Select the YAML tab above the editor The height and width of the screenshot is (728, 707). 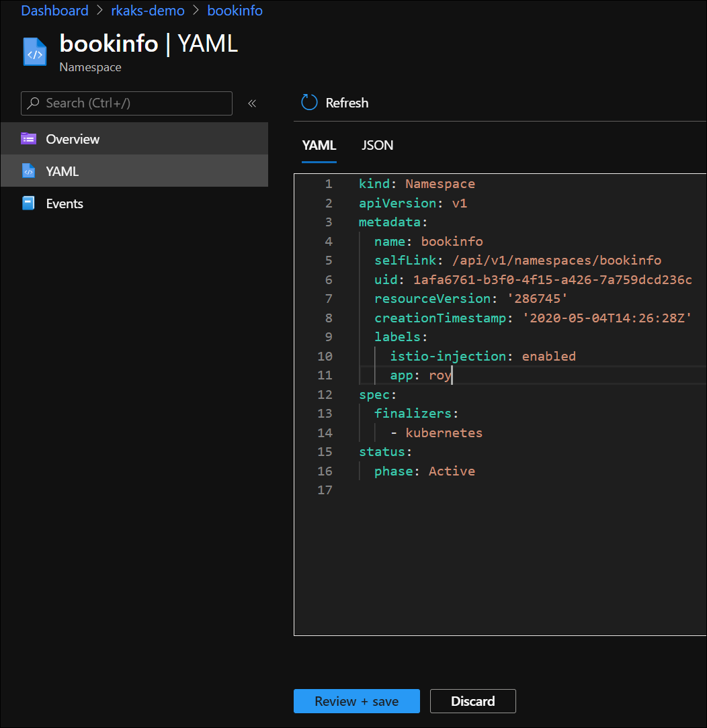(x=319, y=145)
